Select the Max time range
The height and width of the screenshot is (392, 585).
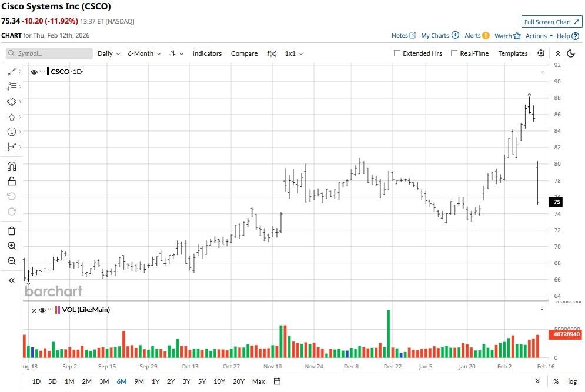tap(258, 381)
